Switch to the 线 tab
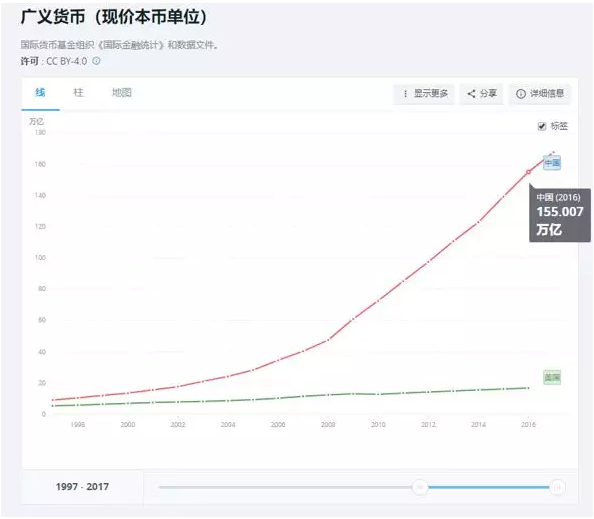 [x=40, y=92]
